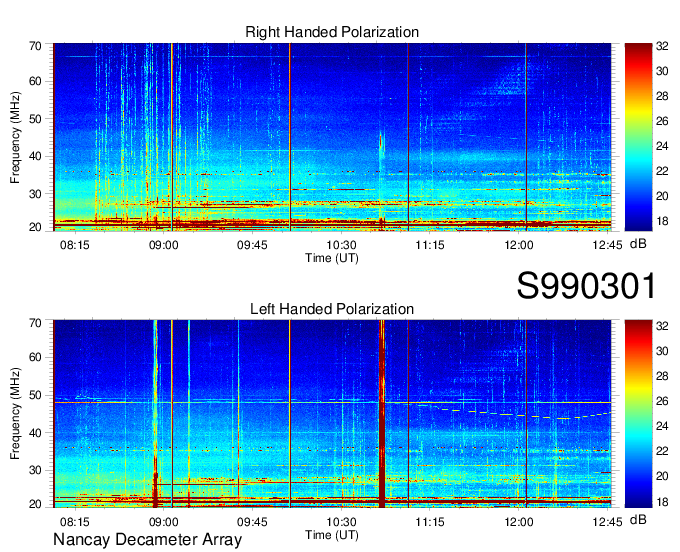Click the "12:45" tick under the Right Handed plot
680x552 pixels.
607,245
